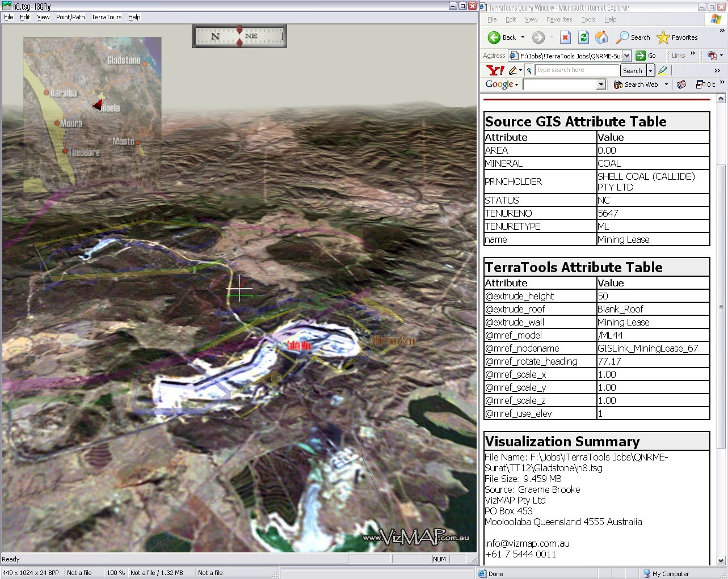Click the Forward arrow in Internet Explorer
The image size is (728, 579).
[x=538, y=37]
